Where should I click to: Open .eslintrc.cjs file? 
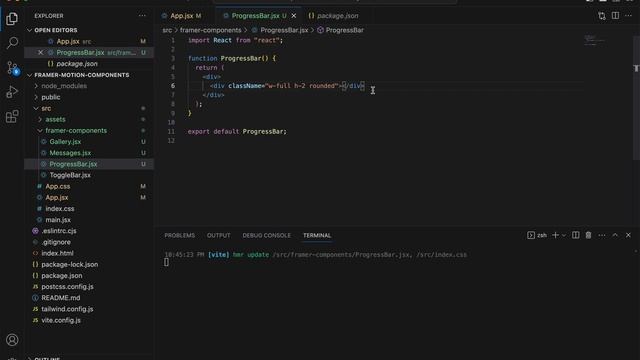coord(59,231)
